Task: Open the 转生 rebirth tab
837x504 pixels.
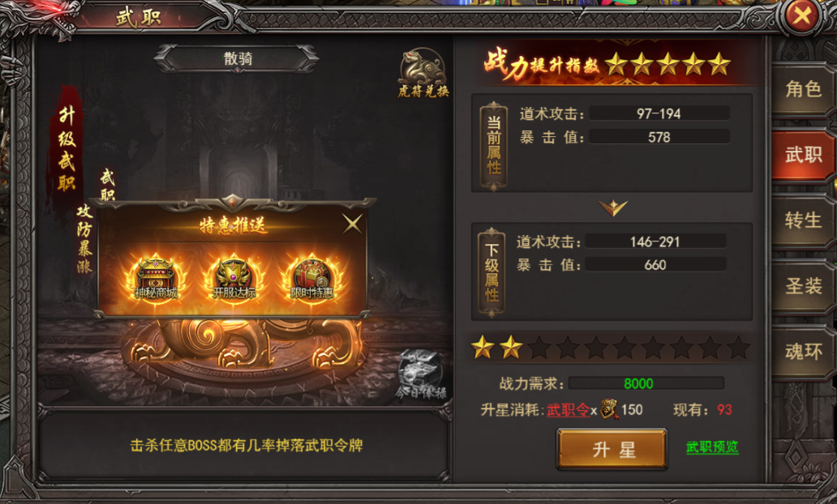Action: (803, 220)
